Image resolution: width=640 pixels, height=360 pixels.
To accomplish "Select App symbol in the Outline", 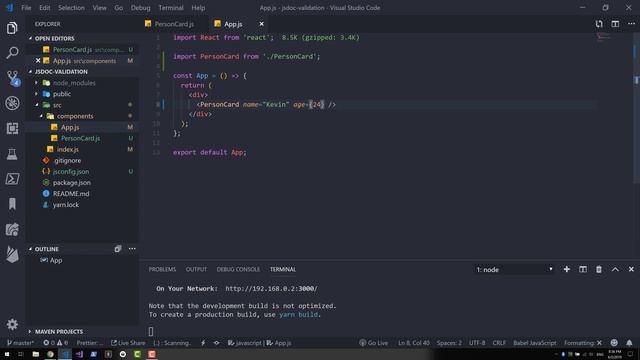I will pos(56,260).
